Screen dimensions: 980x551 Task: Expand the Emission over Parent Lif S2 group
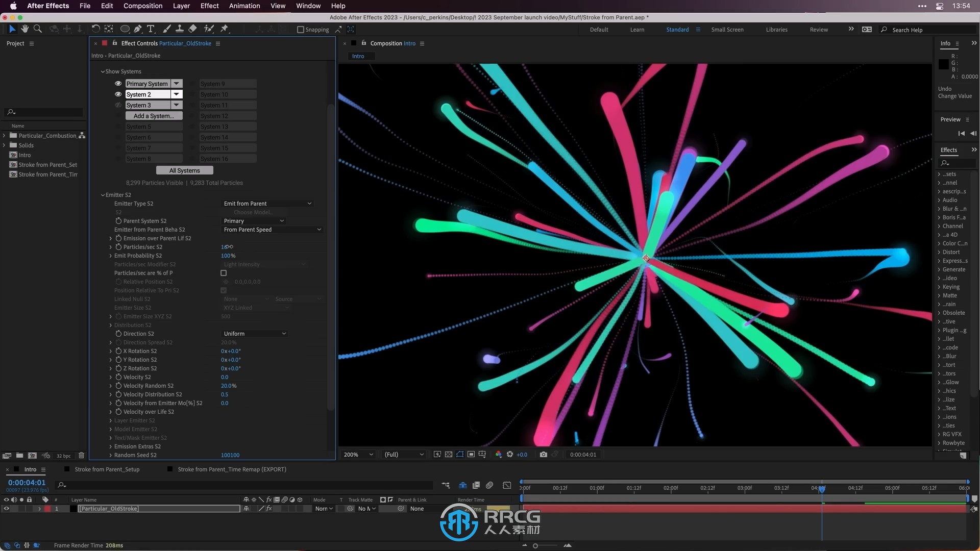[110, 238]
